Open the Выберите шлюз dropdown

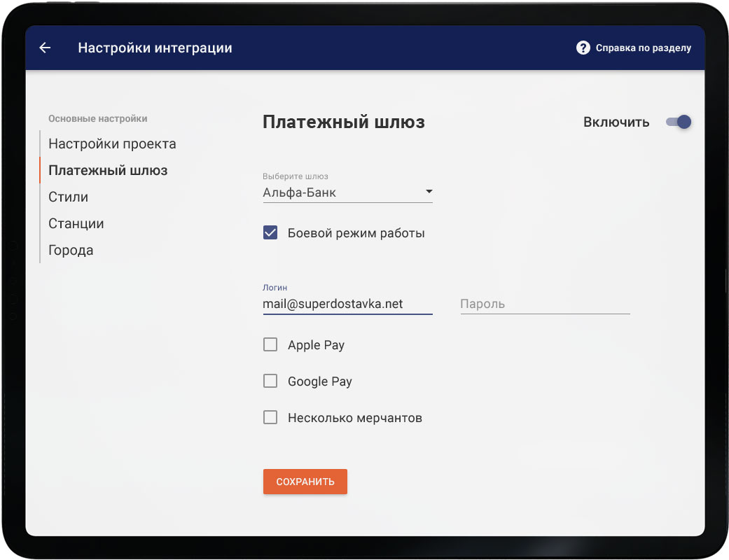pos(348,192)
